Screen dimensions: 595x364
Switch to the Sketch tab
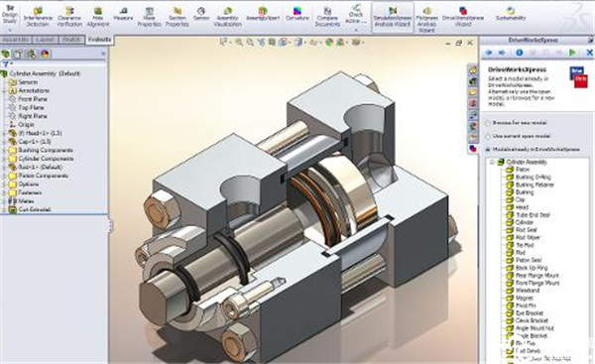[x=71, y=40]
